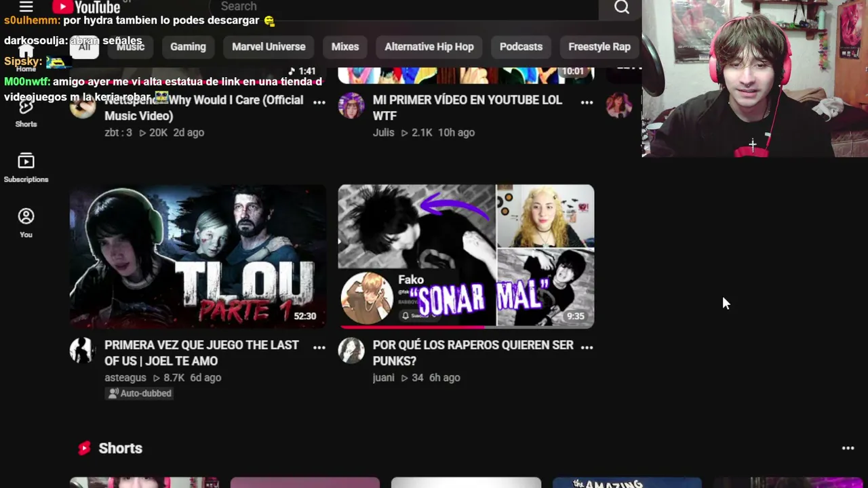Open title POR QUÉ LOS RAPEROS QUIEREN SER PUNKS
The height and width of the screenshot is (488, 868).
tap(473, 353)
